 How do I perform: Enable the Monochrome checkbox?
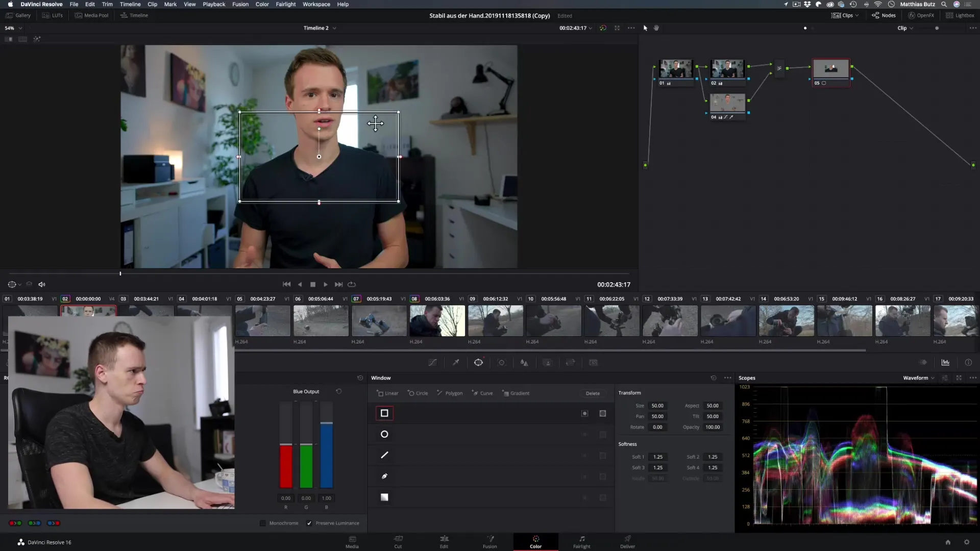[x=263, y=523]
